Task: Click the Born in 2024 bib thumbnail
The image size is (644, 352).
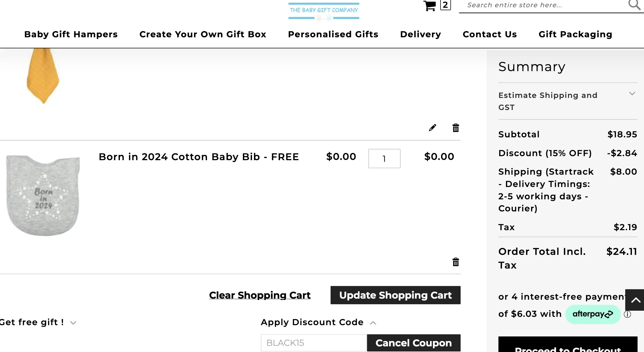Action: coord(43,195)
